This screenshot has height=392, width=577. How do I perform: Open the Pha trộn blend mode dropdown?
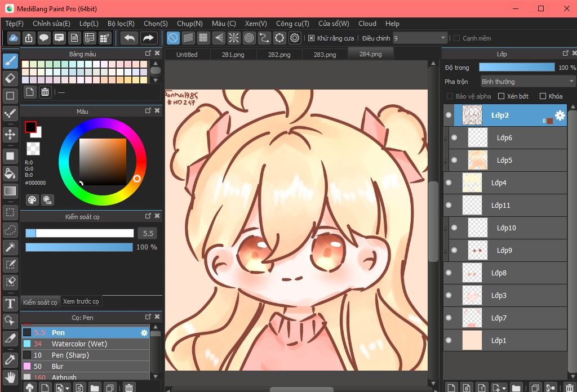527,81
